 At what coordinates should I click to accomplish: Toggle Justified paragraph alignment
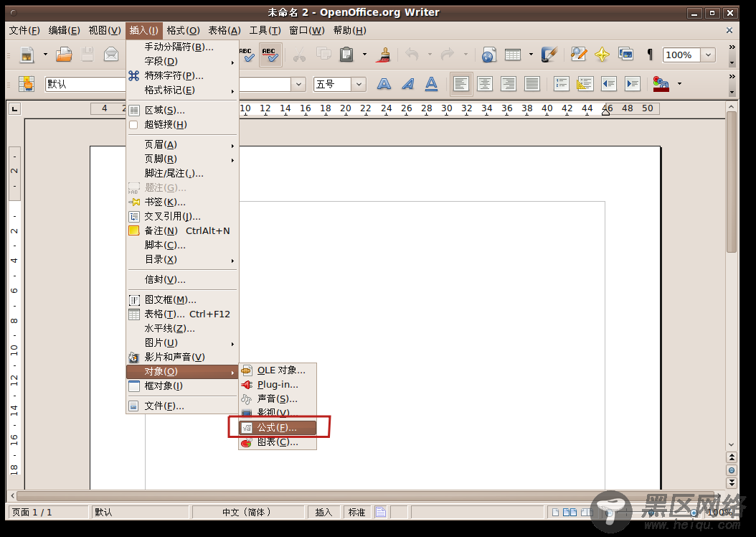click(531, 84)
